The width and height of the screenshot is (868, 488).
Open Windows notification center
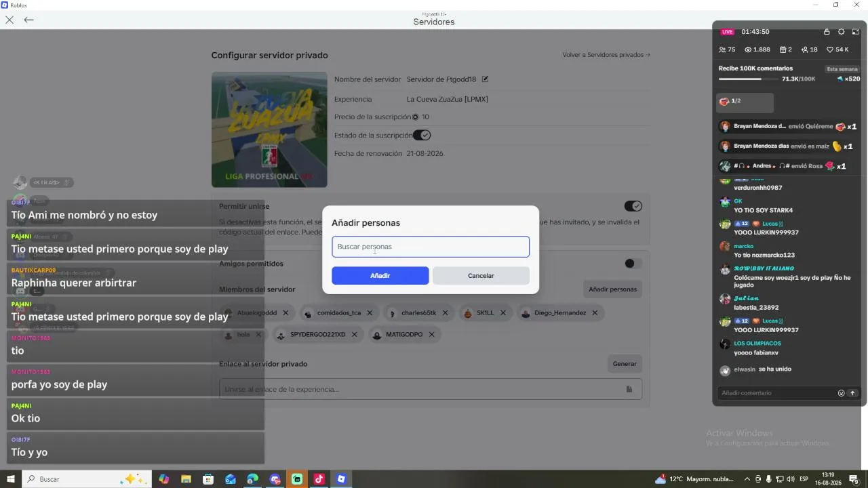(854, 479)
